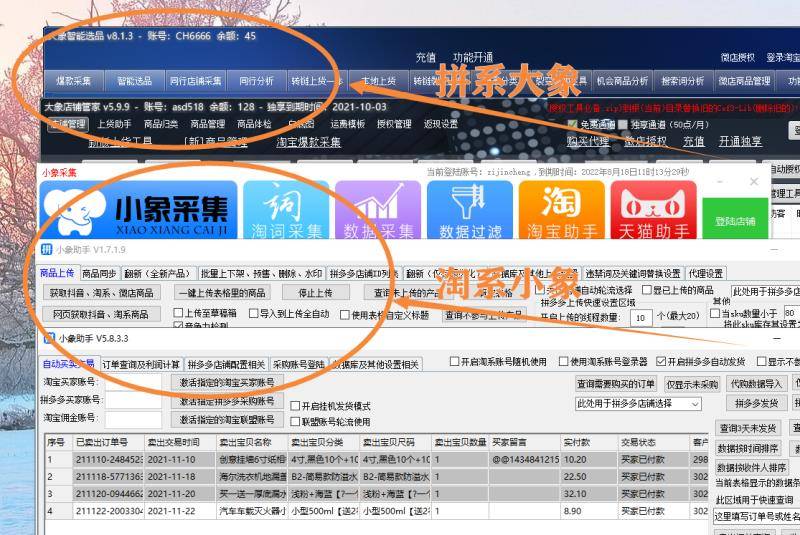Click the 爆款采集 toolbar button
Screen dimensions: 800x535
click(73, 81)
